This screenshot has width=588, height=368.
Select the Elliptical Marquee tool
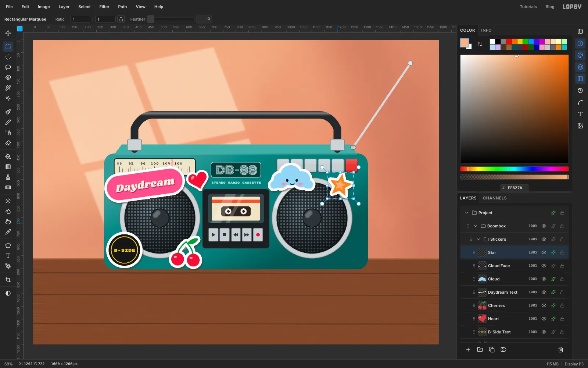tap(8, 57)
